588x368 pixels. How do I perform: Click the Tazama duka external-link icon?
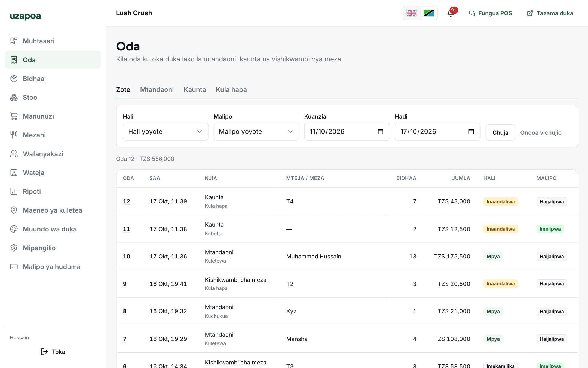pos(530,13)
